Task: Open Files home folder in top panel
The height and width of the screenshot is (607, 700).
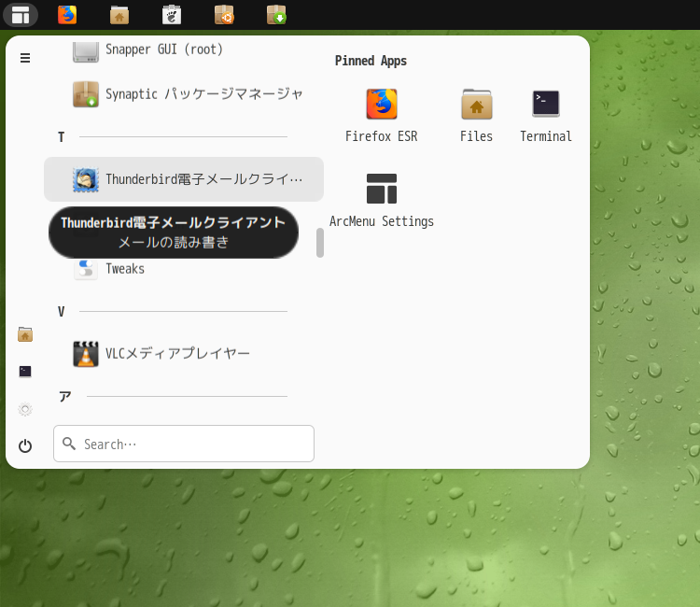Action: pyautogui.click(x=119, y=15)
